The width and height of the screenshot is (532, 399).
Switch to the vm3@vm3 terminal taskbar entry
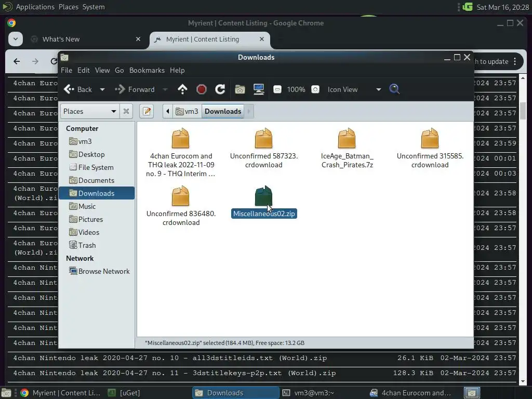coord(308,393)
